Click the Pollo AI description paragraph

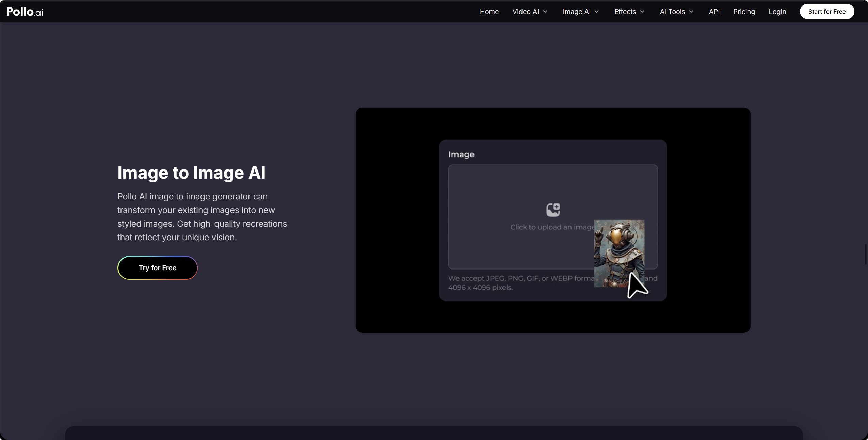[x=202, y=217]
